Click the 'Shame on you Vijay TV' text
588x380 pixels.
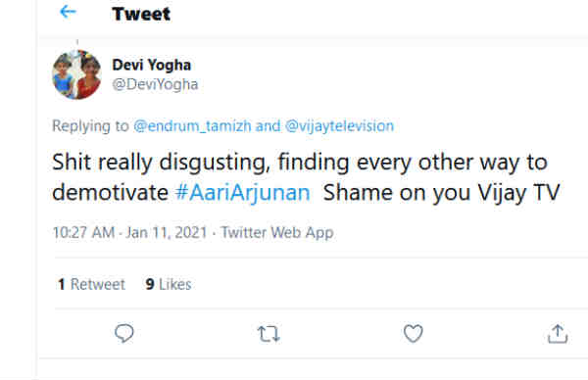click(x=441, y=193)
